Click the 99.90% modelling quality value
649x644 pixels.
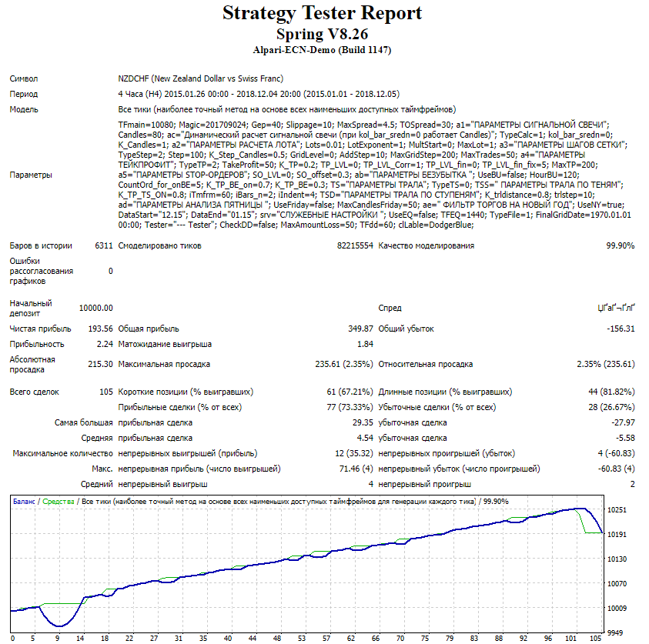point(620,245)
